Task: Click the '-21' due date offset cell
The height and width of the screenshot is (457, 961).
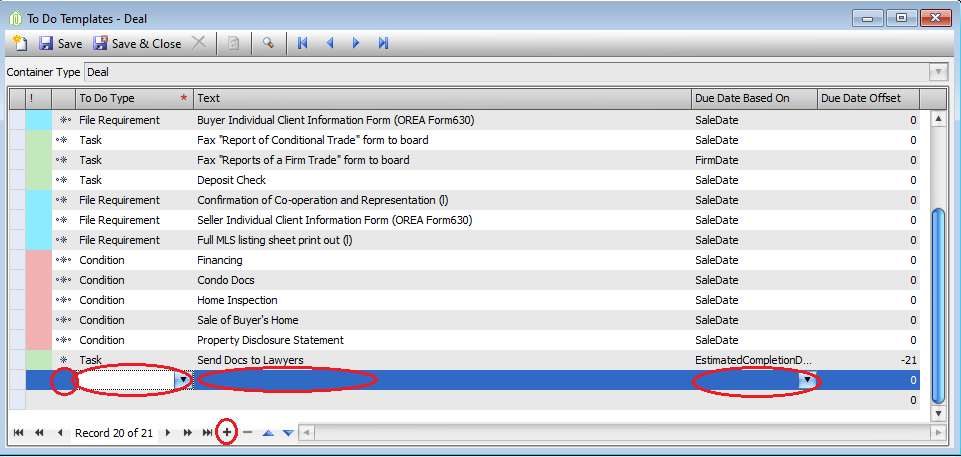Action: pyautogui.click(x=868, y=360)
